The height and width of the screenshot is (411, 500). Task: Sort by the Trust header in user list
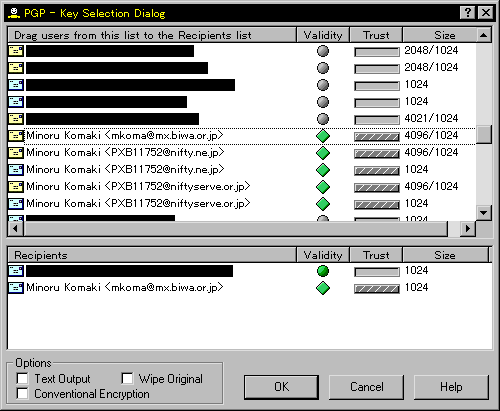pyautogui.click(x=376, y=35)
